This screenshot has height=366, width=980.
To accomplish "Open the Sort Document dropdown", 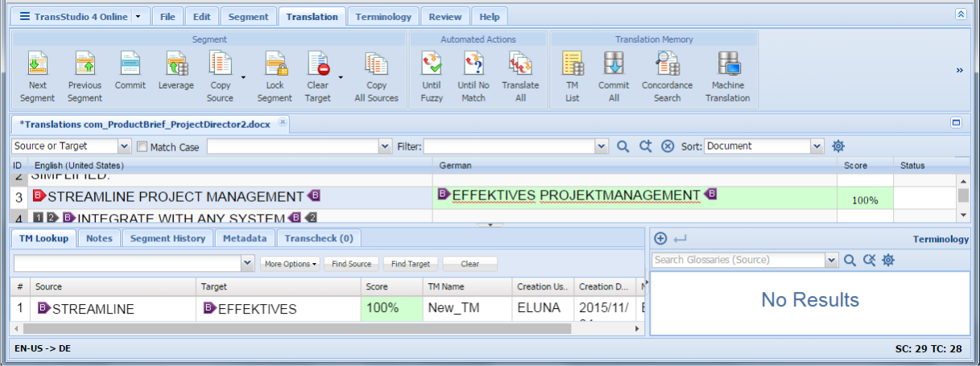I will pyautogui.click(x=817, y=146).
